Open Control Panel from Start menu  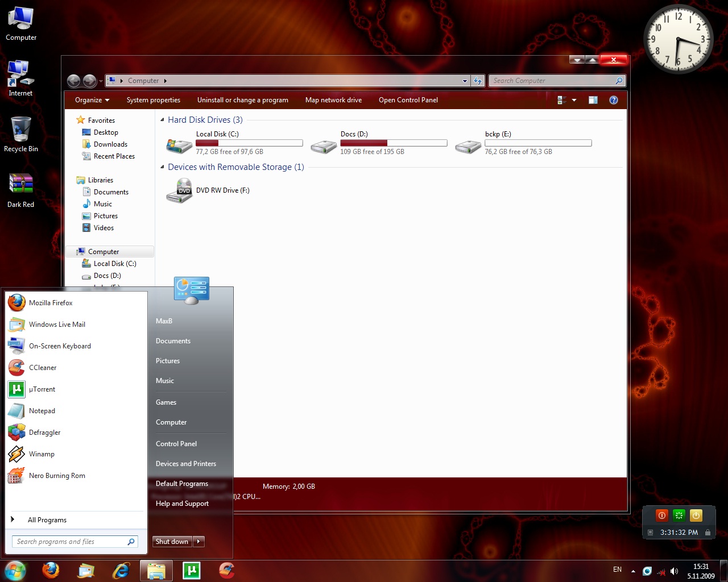click(176, 444)
